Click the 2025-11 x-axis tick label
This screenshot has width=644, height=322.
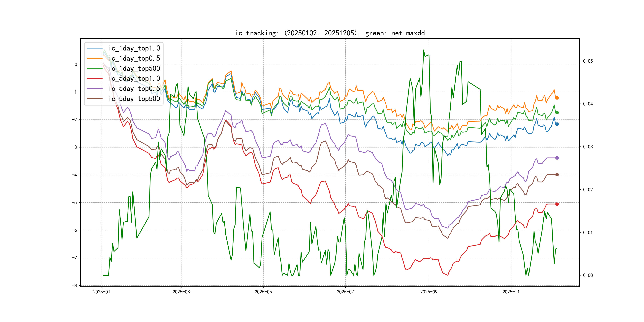point(511,292)
